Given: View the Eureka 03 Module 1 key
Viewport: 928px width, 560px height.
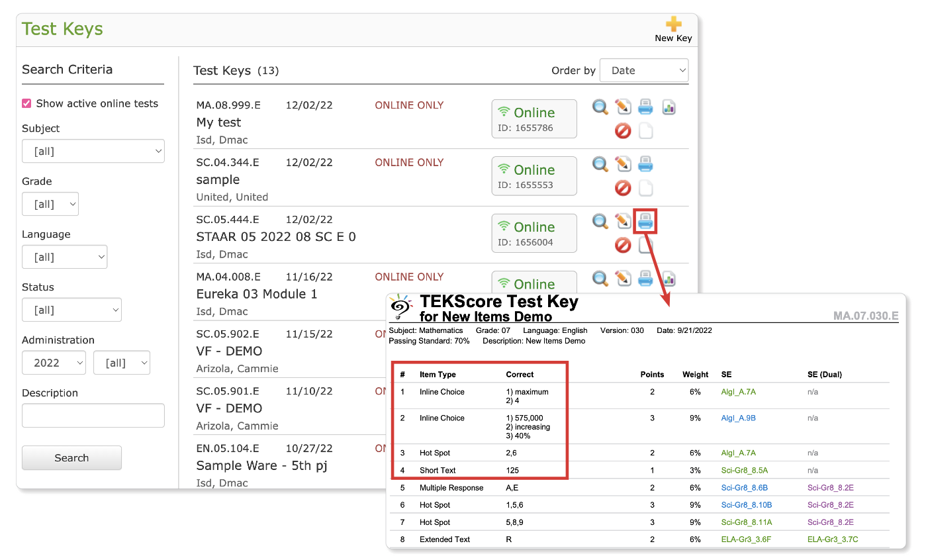Looking at the screenshot, I should [600, 278].
